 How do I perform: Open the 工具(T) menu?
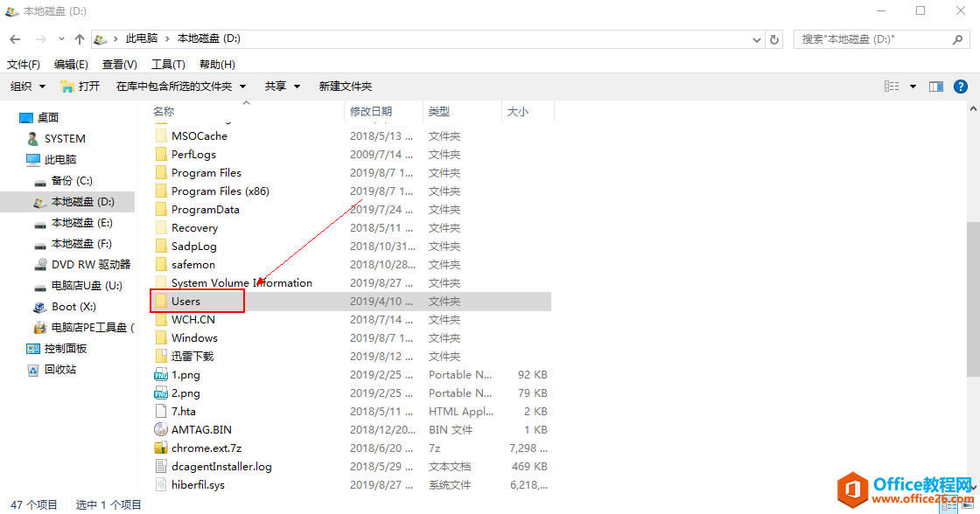[x=168, y=65]
